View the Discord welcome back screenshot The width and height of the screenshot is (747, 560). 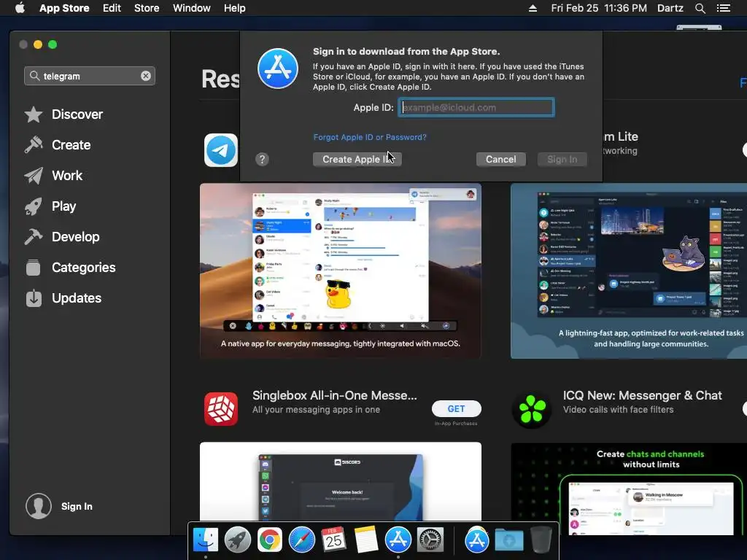coord(341,481)
